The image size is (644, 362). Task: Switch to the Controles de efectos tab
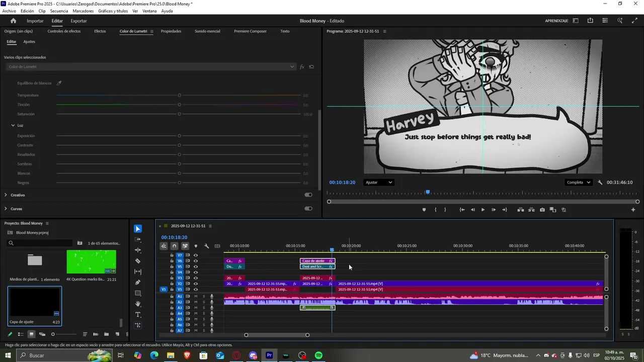pyautogui.click(x=64, y=31)
